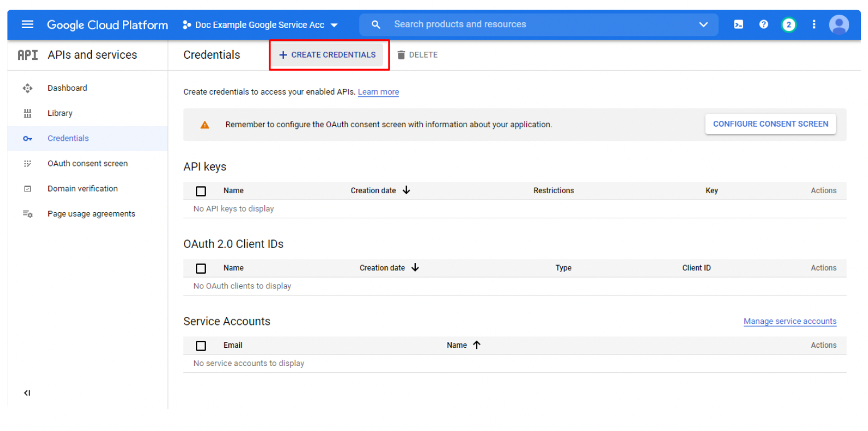This screenshot has width=868, height=431.
Task: Select Credentials in sidebar
Action: tap(68, 138)
